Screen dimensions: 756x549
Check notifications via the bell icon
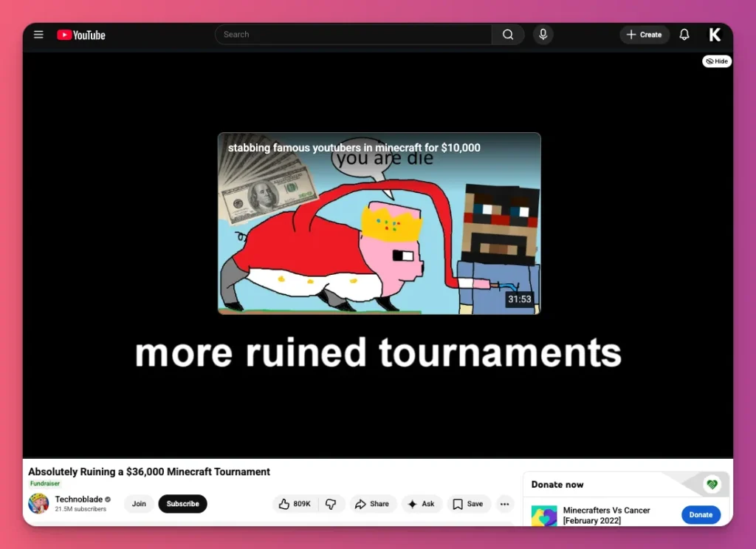[x=684, y=34]
